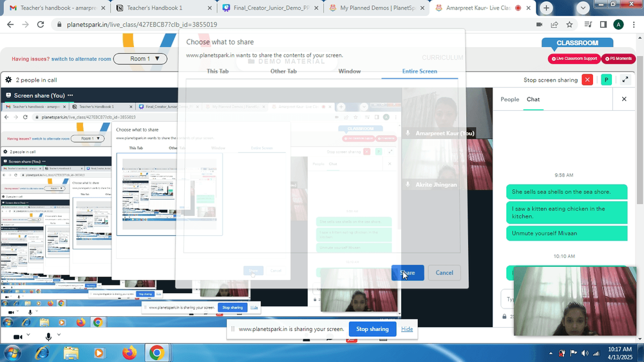Go back in browser history

pos(10,24)
